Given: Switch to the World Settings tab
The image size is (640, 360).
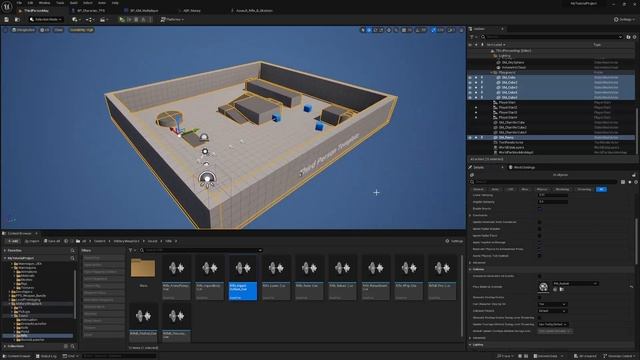Looking at the screenshot, I should coord(524,167).
